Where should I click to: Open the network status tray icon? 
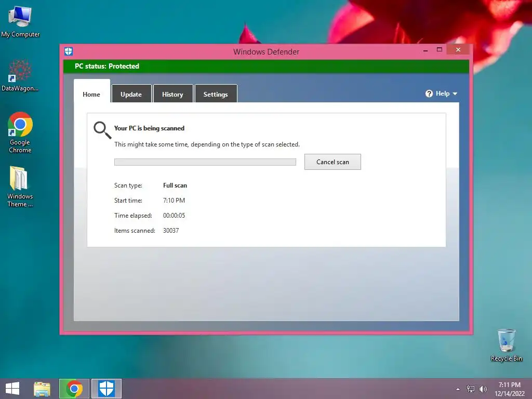pos(471,389)
